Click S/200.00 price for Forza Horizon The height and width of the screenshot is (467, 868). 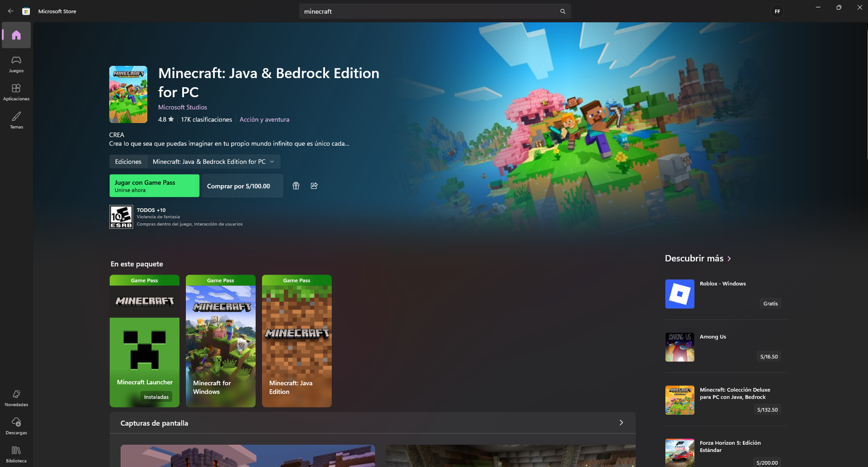[767, 463]
